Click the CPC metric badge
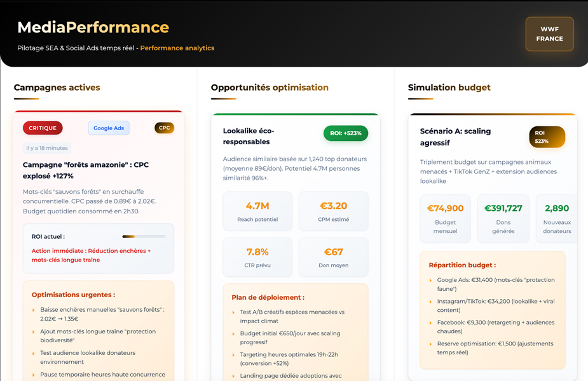 (x=164, y=128)
